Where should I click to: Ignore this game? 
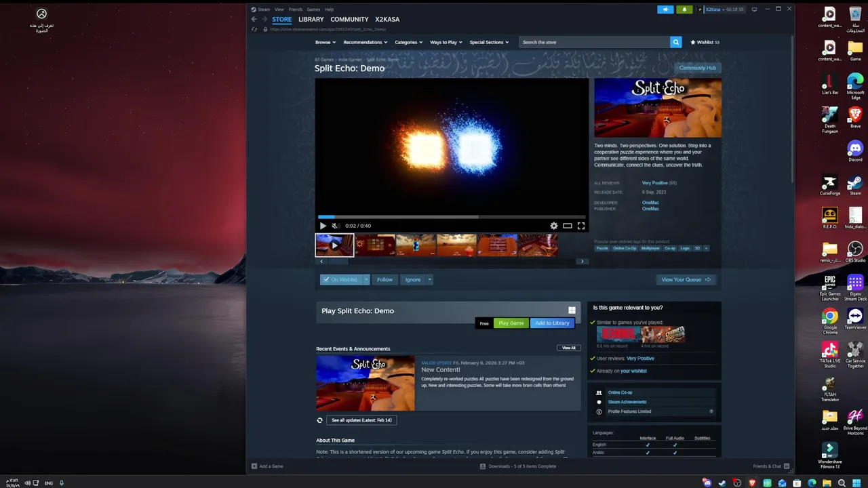(x=413, y=279)
